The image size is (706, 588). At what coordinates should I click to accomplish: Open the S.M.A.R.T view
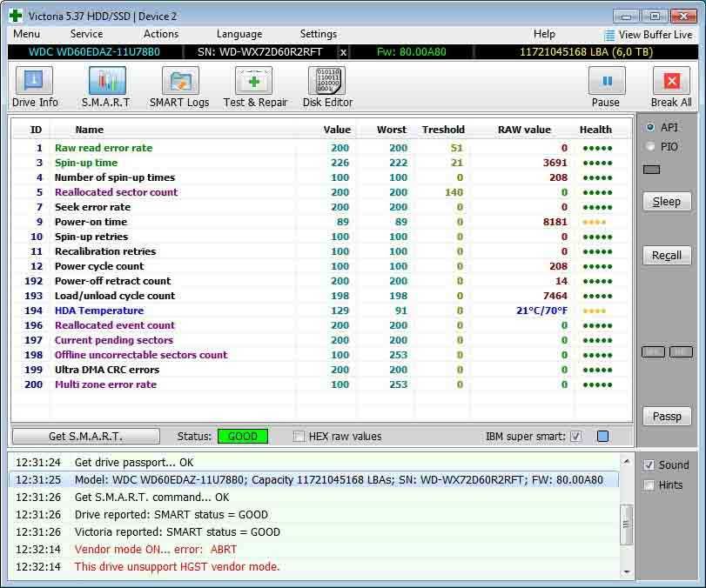107,87
